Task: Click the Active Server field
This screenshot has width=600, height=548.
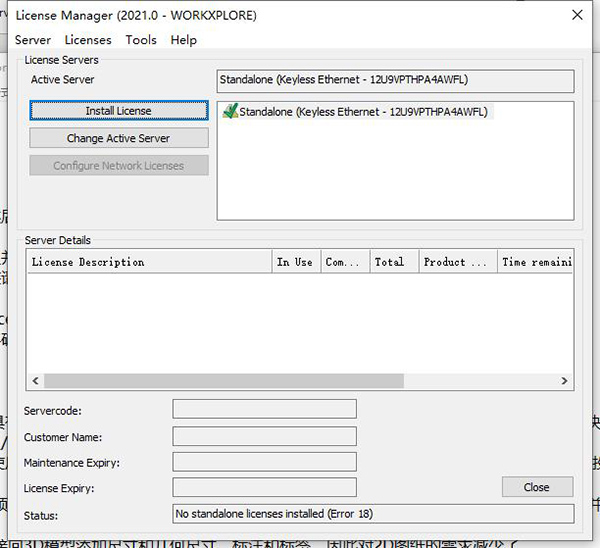Action: point(395,81)
